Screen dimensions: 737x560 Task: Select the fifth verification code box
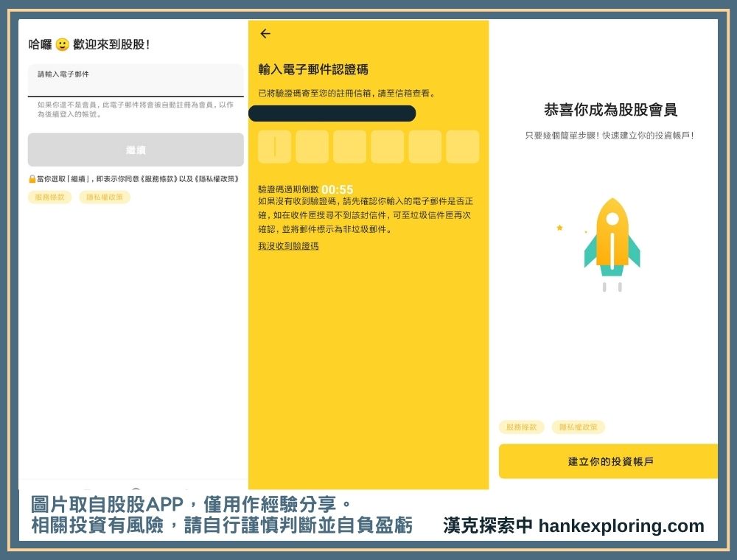click(x=425, y=147)
